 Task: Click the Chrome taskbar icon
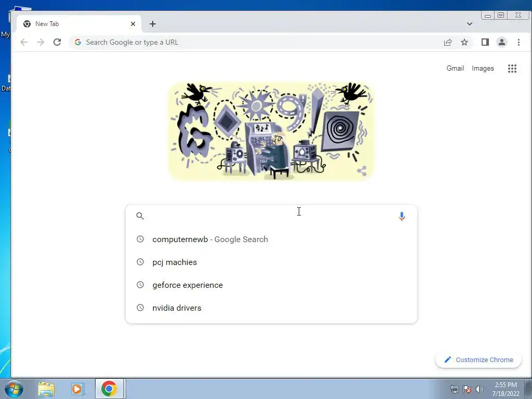tap(109, 389)
